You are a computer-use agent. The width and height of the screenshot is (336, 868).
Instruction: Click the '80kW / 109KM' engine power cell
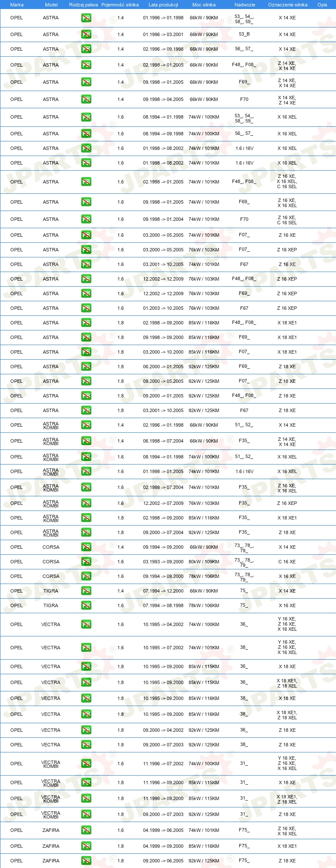[204, 562]
